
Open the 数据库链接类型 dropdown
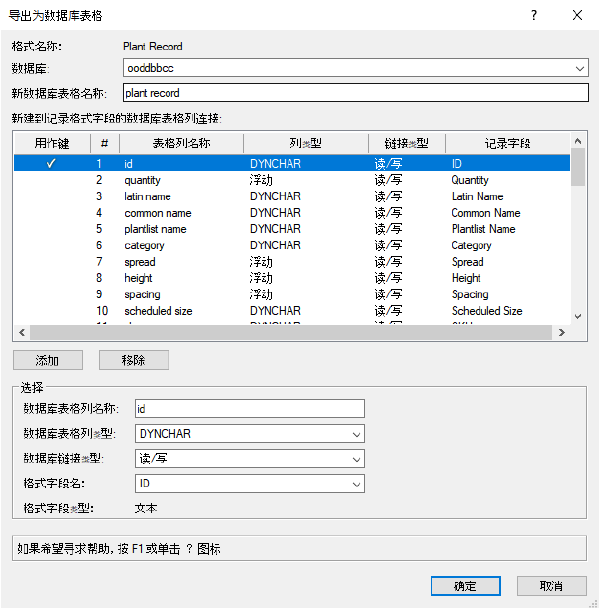pos(357,459)
